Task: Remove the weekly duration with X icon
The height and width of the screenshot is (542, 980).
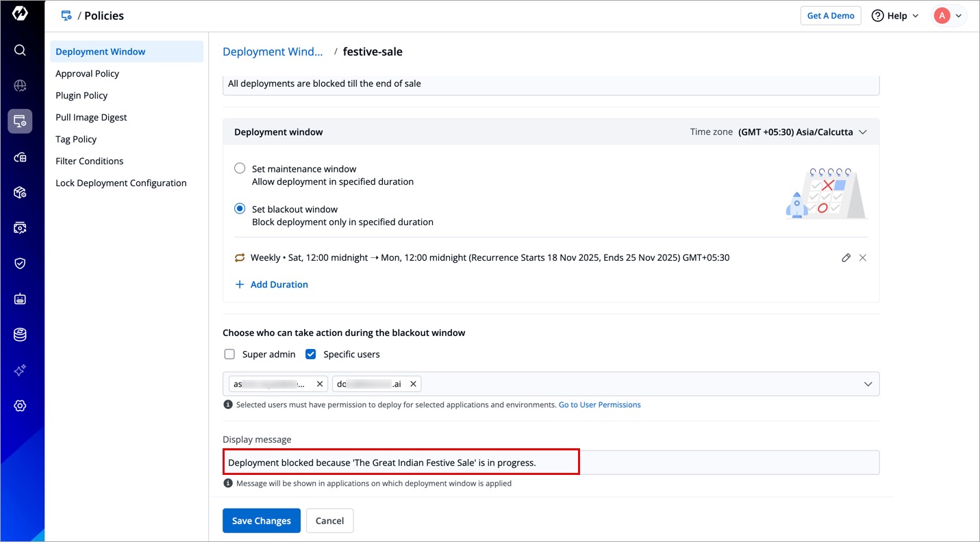Action: [863, 258]
